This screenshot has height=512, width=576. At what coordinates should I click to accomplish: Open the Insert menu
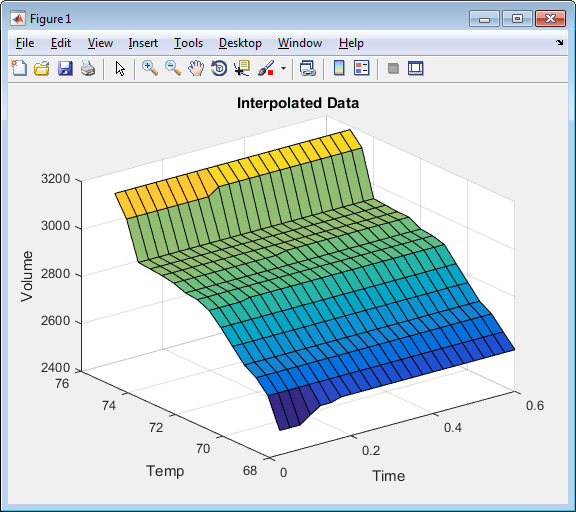tap(143, 43)
